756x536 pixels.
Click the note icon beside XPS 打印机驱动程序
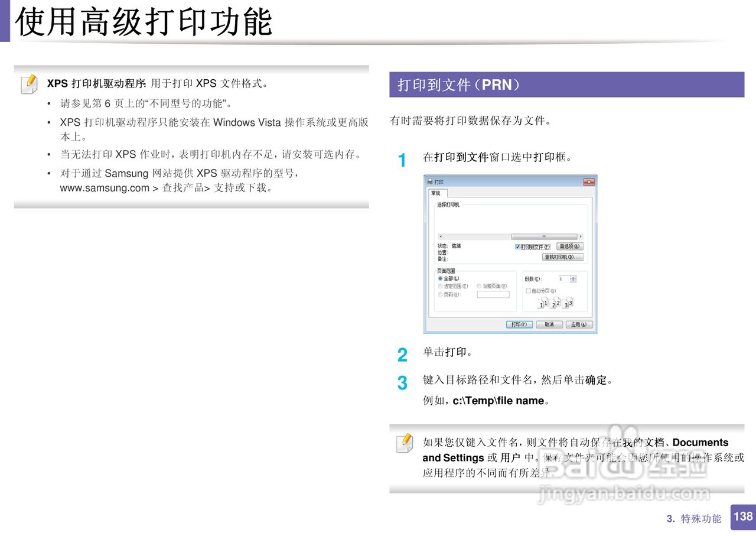pos(29,85)
